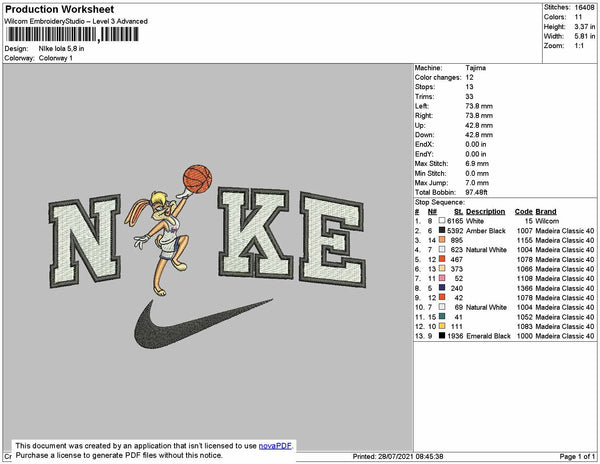This screenshot has height=464, width=600.
Task: Select the Width value 5.81 in
Action: point(584,36)
